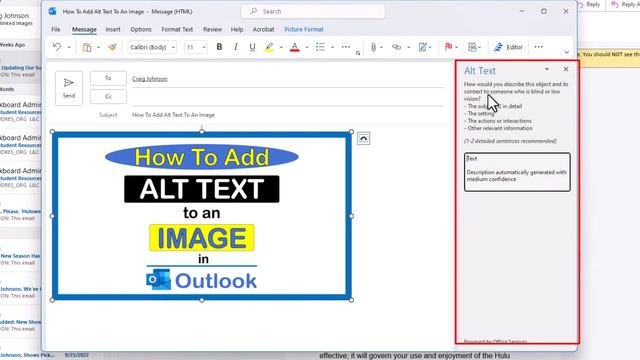Screen dimensions: 640x360
Task: Apply yellow text highlight color
Action: pyautogui.click(x=269, y=47)
